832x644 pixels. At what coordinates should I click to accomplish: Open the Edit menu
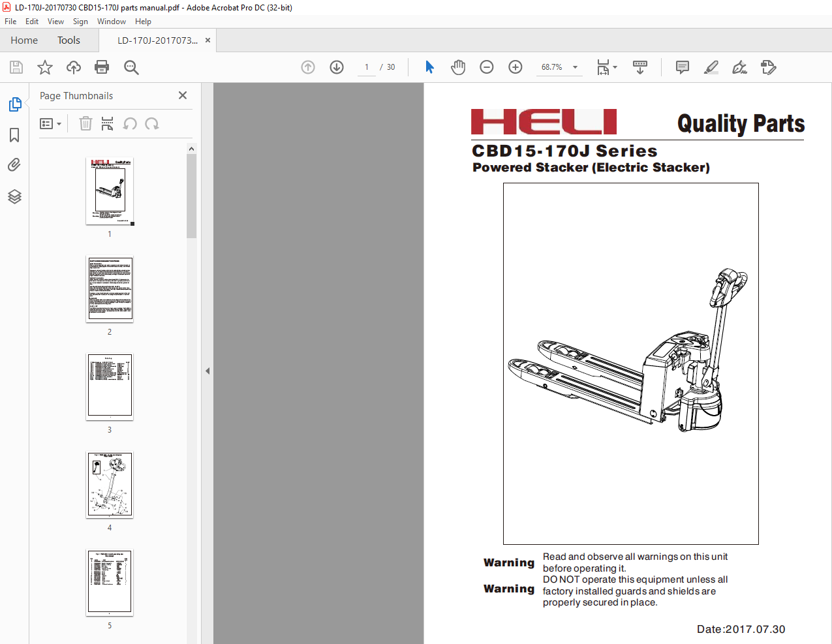click(32, 22)
